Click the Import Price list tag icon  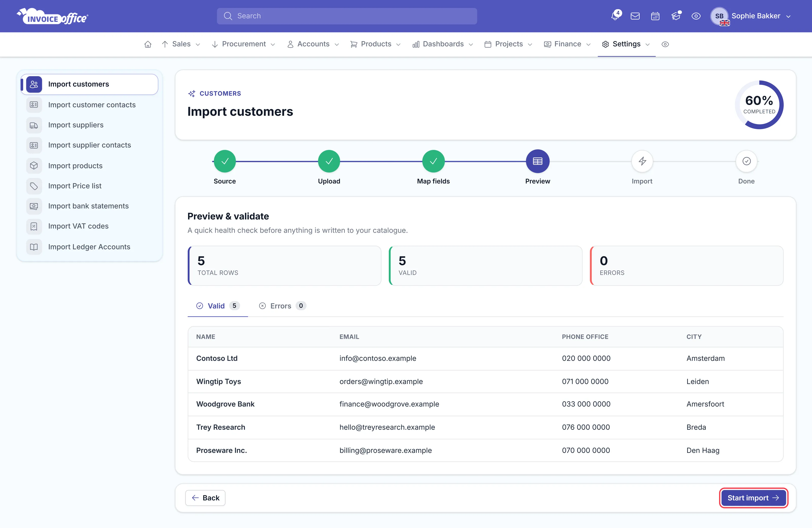[x=34, y=186]
